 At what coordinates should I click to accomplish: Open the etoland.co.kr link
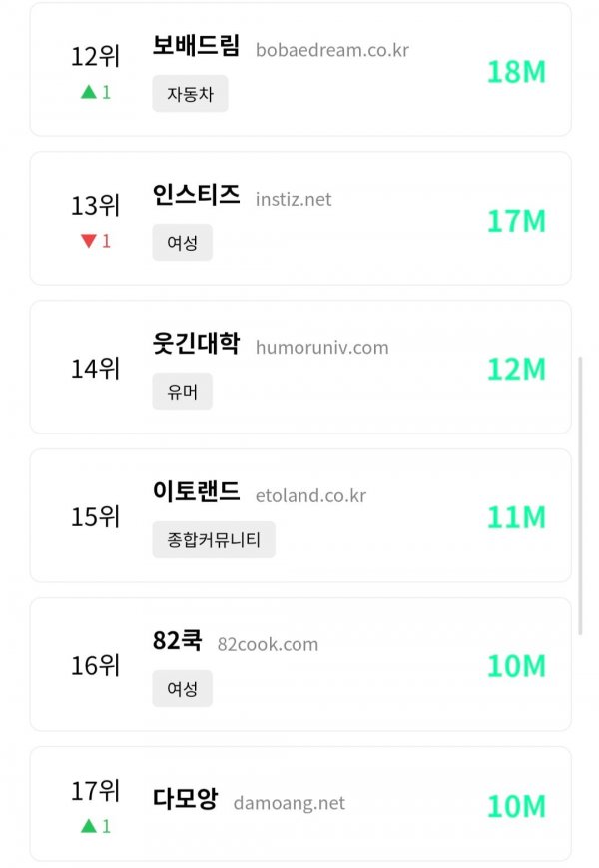click(x=310, y=495)
